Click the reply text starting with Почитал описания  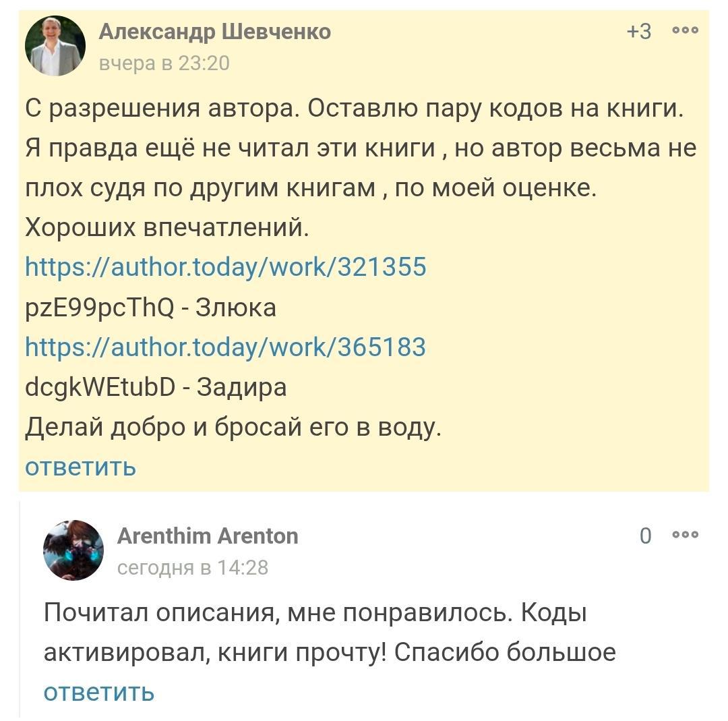pyautogui.click(x=315, y=613)
